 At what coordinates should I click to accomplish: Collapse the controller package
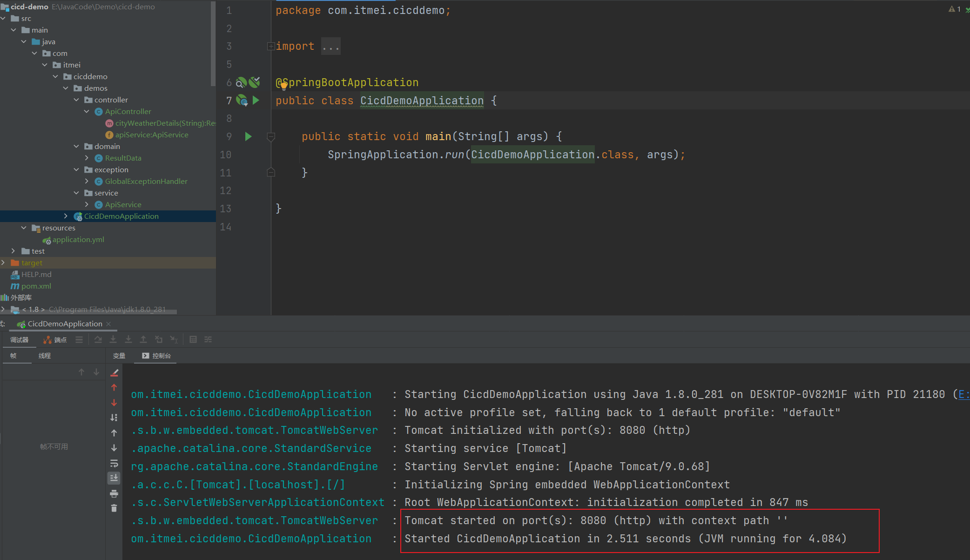(76, 100)
